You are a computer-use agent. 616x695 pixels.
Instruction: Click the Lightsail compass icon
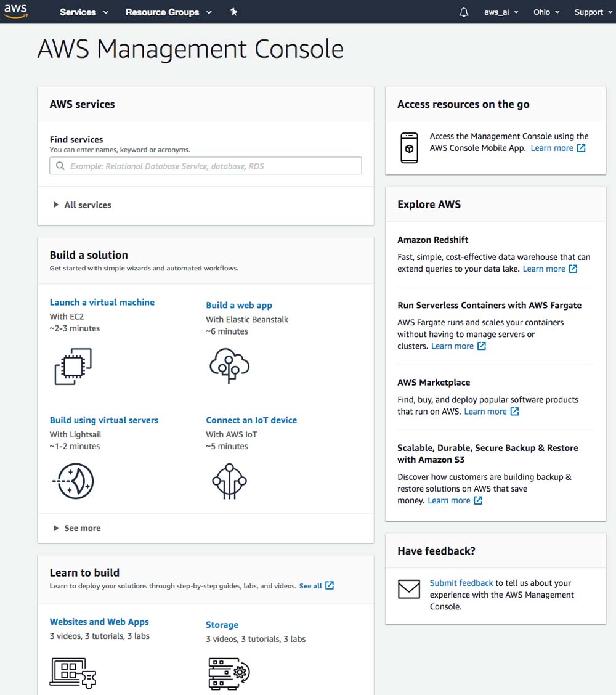[73, 481]
